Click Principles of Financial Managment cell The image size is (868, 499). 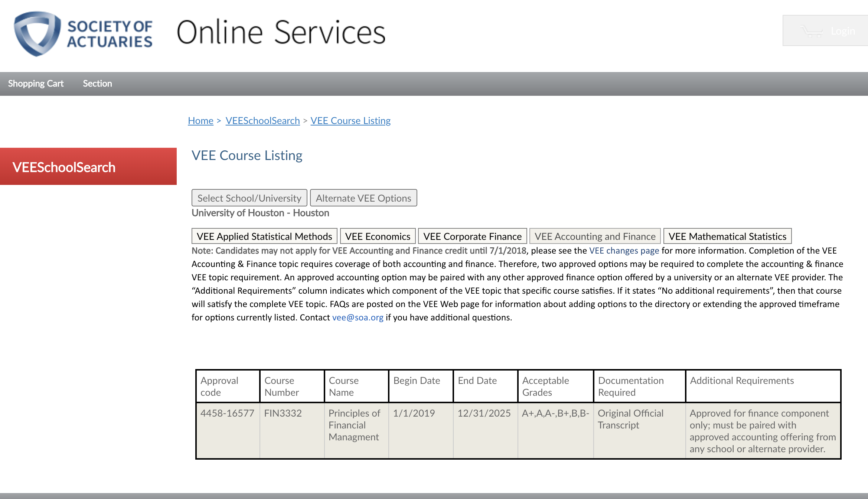356,431
